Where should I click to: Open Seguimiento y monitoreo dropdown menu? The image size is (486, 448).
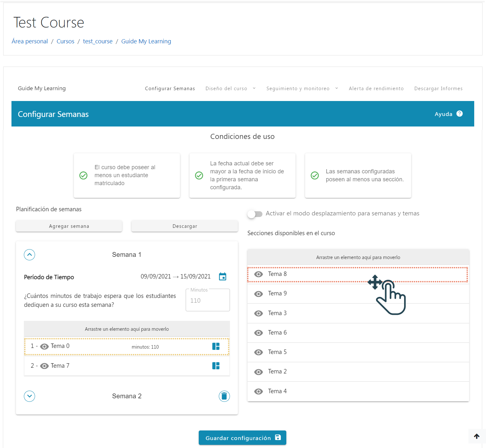[302, 88]
